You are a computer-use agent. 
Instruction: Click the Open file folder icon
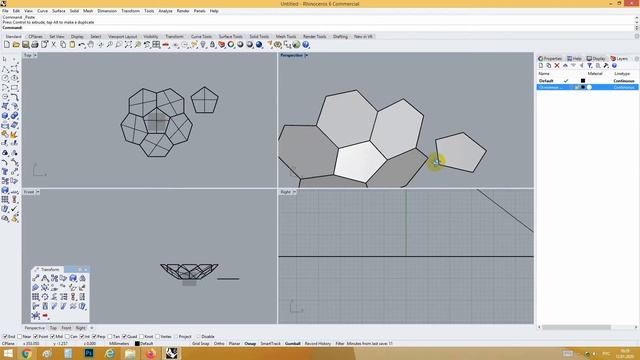[x=16, y=45]
